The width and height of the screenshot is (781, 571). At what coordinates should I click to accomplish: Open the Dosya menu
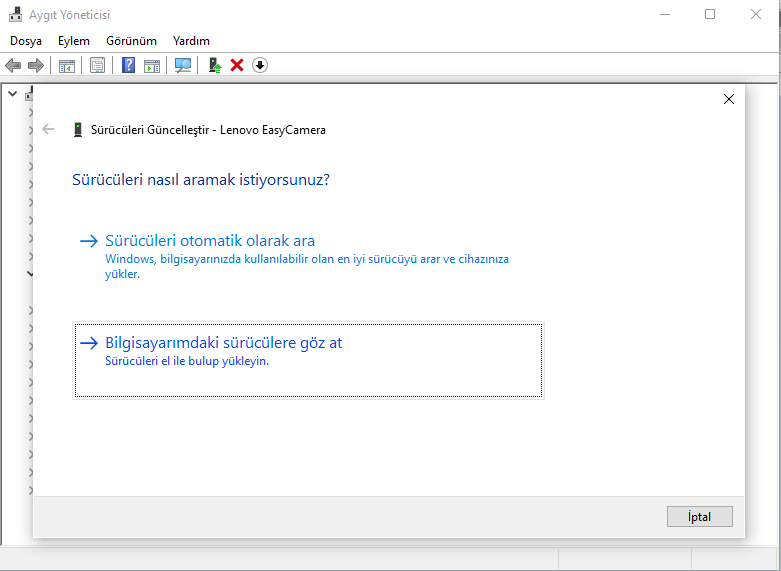(26, 41)
